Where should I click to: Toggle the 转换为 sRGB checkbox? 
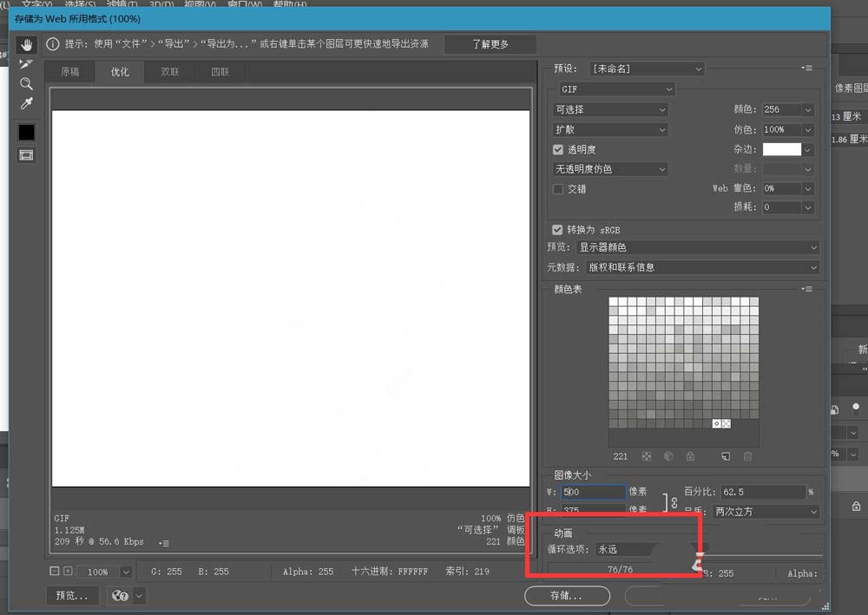tap(557, 230)
